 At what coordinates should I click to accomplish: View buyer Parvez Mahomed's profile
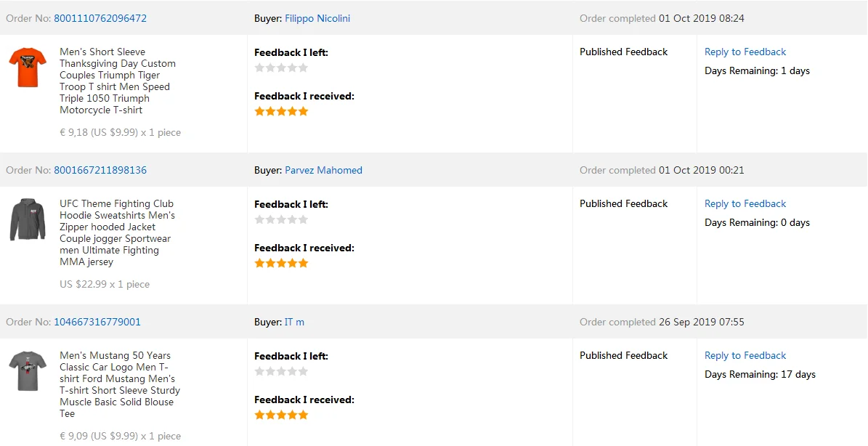pos(323,170)
